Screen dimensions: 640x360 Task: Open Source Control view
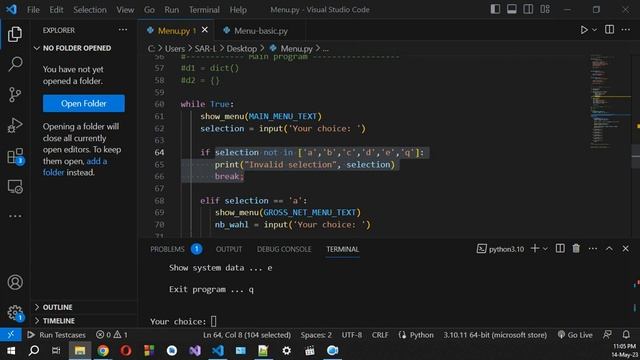(x=15, y=94)
